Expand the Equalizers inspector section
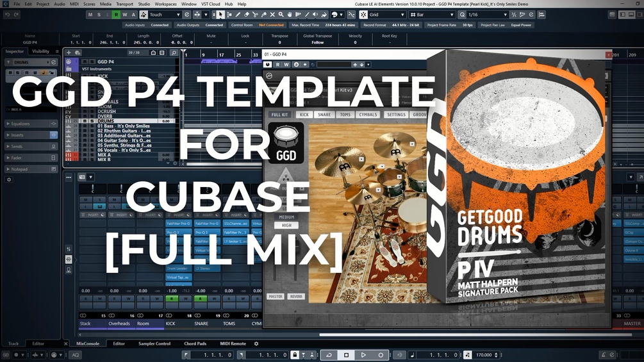 click(31, 124)
